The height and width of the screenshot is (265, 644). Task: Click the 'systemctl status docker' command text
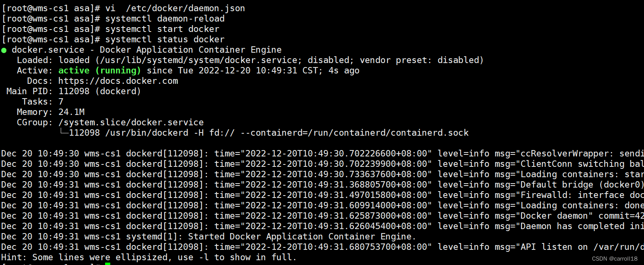165,40
